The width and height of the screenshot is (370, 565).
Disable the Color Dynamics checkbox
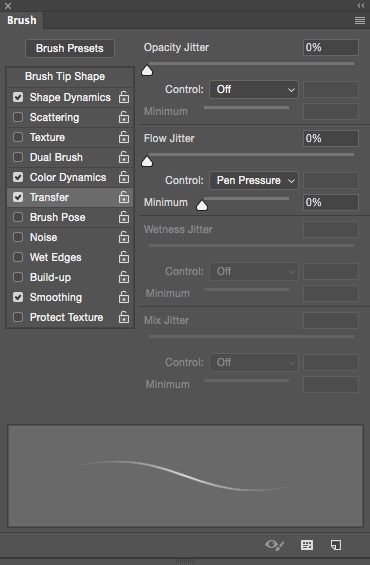point(18,177)
